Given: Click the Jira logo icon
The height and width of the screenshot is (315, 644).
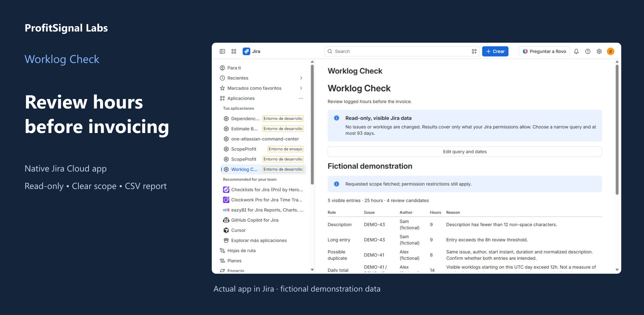Looking at the screenshot, I should click(x=246, y=51).
